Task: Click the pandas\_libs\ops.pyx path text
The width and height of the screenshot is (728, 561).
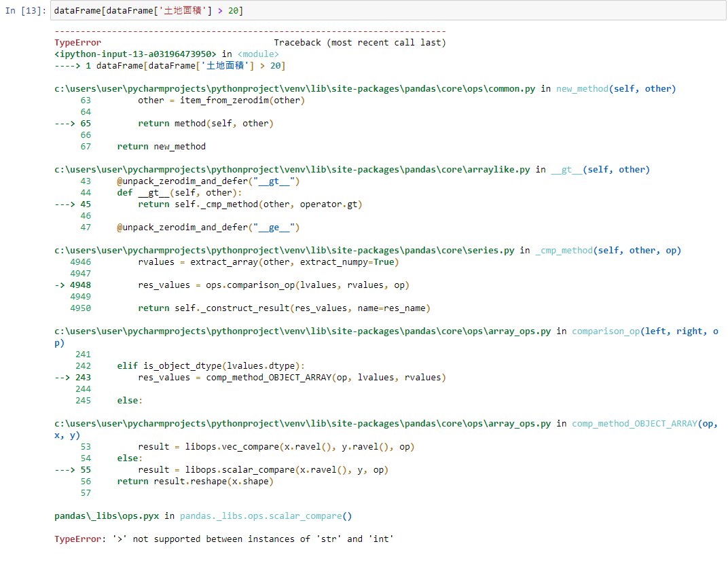Action: (x=107, y=516)
